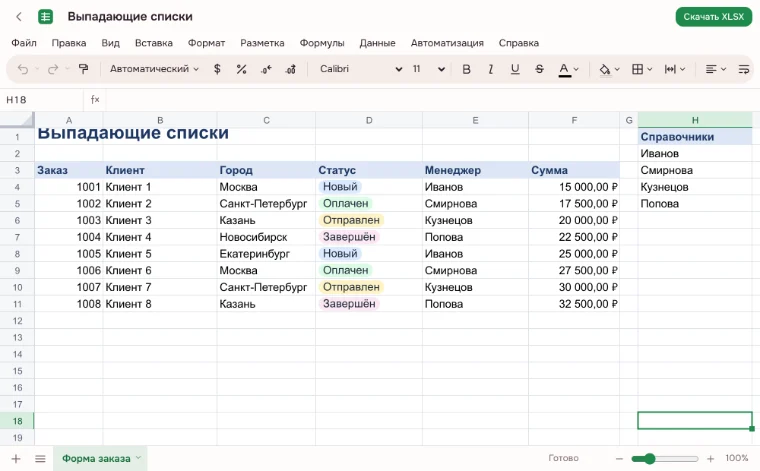760x471 pixels.
Task: Open the Файл menu
Action: pyautogui.click(x=24, y=43)
